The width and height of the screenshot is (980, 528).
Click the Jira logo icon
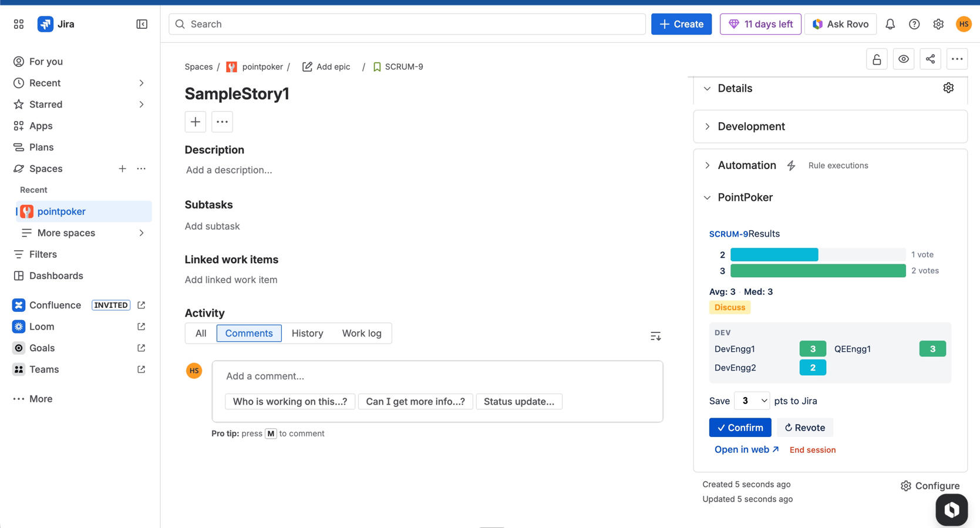(45, 24)
